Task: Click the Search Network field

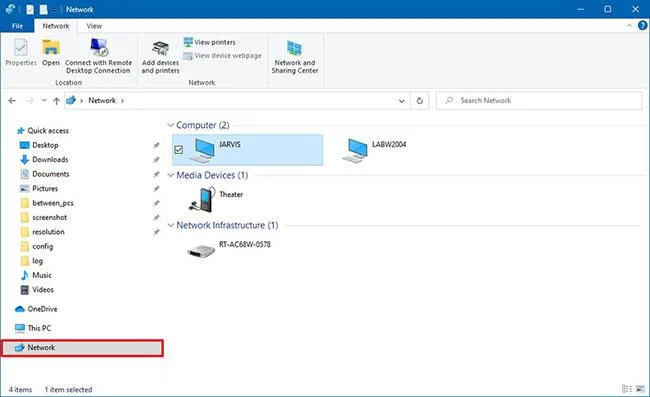Action: click(539, 101)
